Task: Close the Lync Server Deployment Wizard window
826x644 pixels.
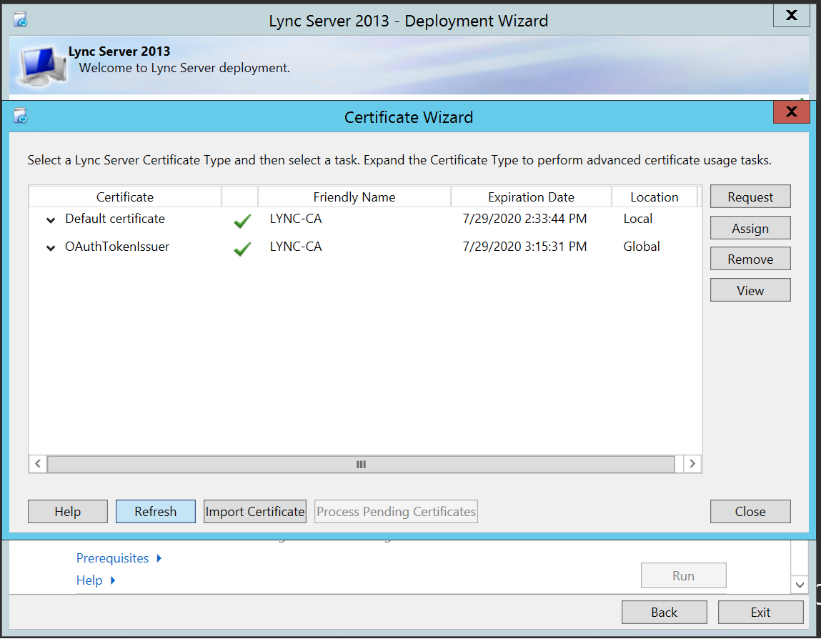Action: (x=791, y=15)
